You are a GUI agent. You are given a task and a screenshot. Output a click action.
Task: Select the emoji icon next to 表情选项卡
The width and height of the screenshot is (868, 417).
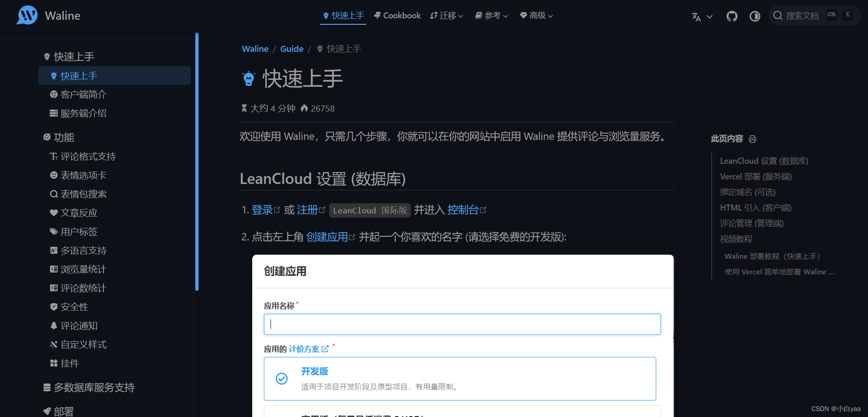click(x=54, y=175)
